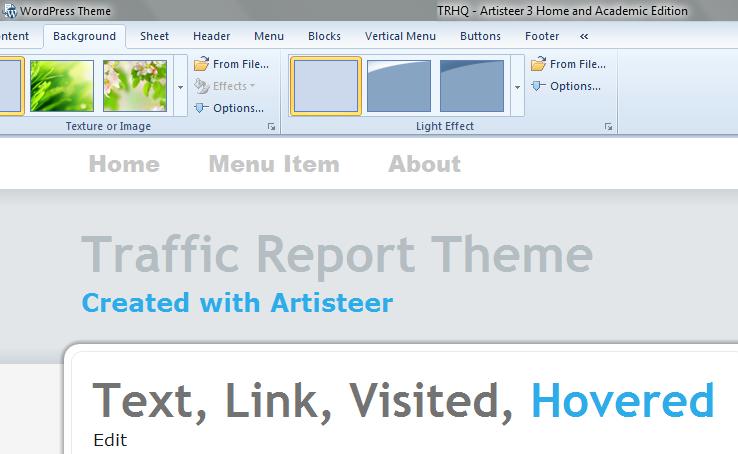Select the curved highlight light effect
Viewport: 738px width, 454px height.
point(399,86)
